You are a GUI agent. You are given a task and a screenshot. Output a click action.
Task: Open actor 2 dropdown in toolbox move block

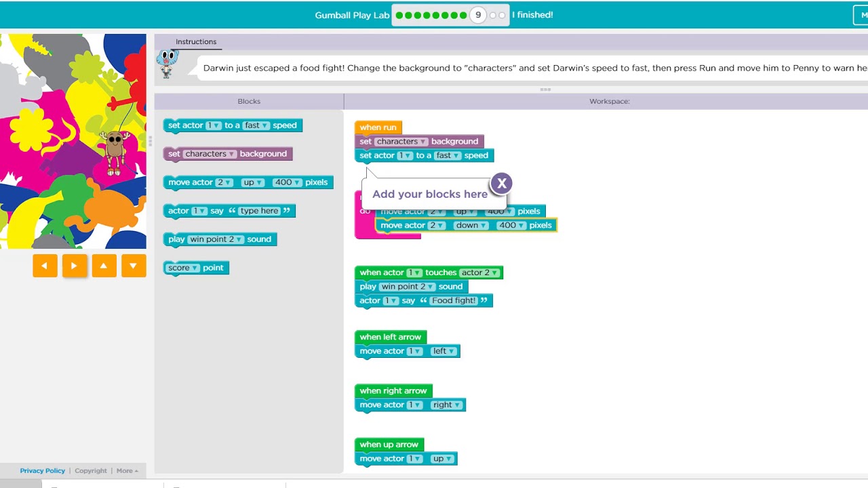pos(224,182)
